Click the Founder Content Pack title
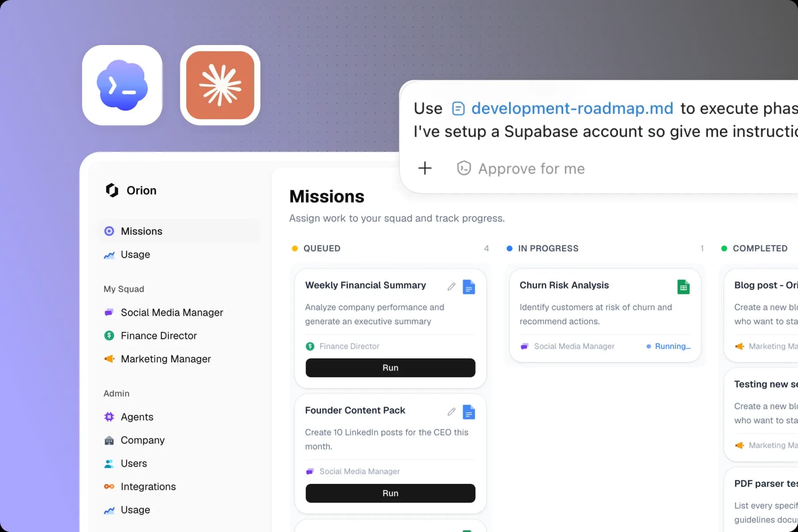The height and width of the screenshot is (532, 798). point(355,410)
